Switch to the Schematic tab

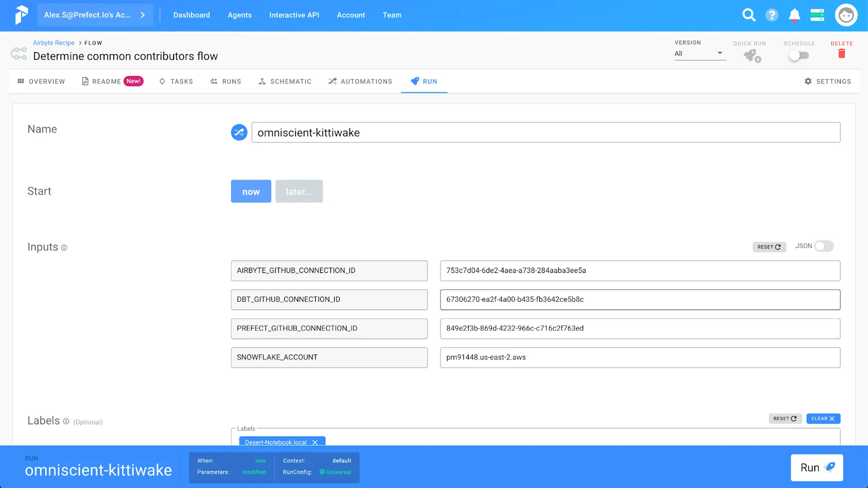285,81
